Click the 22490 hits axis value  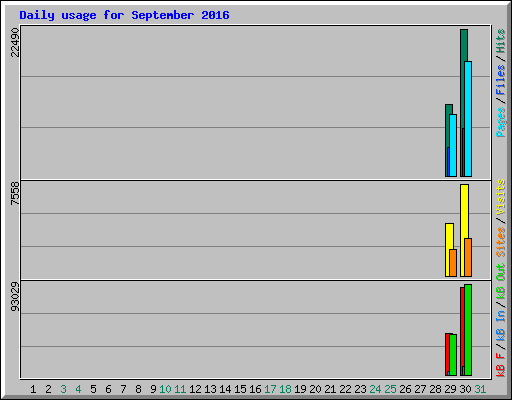pyautogui.click(x=15, y=42)
